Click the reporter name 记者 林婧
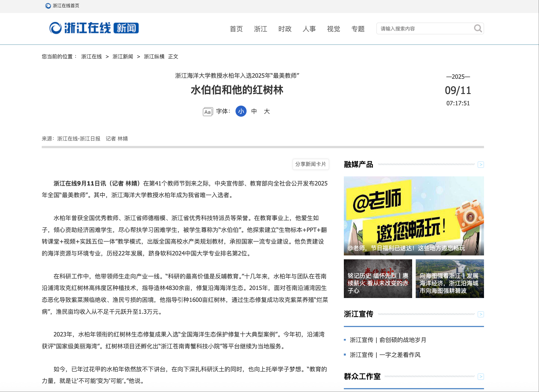Image resolution: width=539 pixels, height=392 pixels. click(x=117, y=139)
